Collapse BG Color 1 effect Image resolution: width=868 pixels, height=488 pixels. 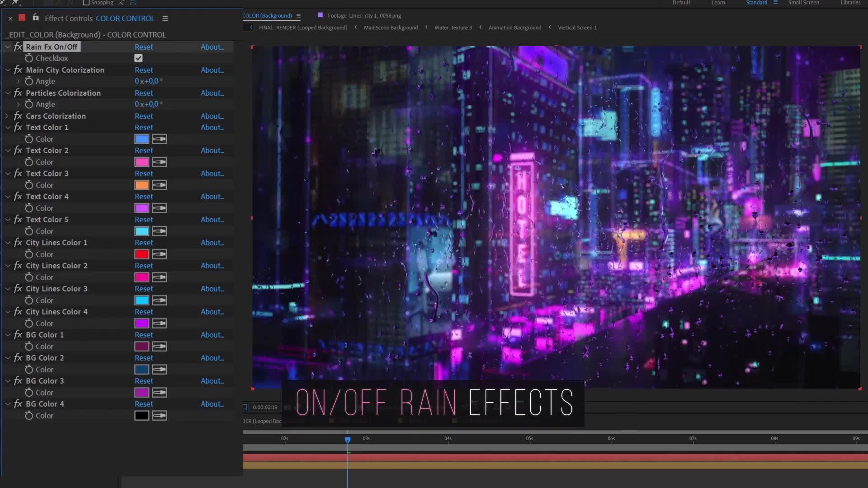coord(8,335)
